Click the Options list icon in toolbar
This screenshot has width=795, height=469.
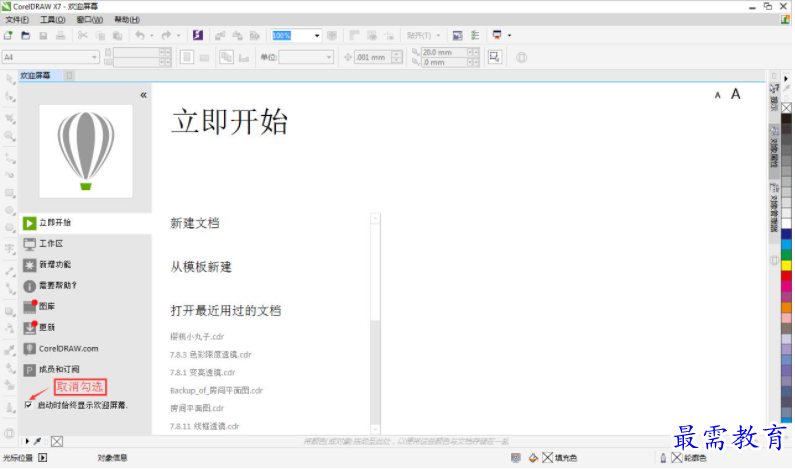click(475, 35)
